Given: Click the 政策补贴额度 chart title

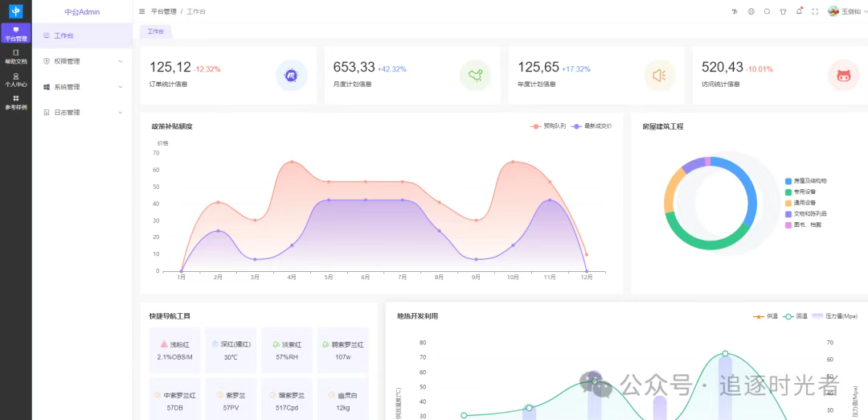Looking at the screenshot, I should click(x=172, y=126).
